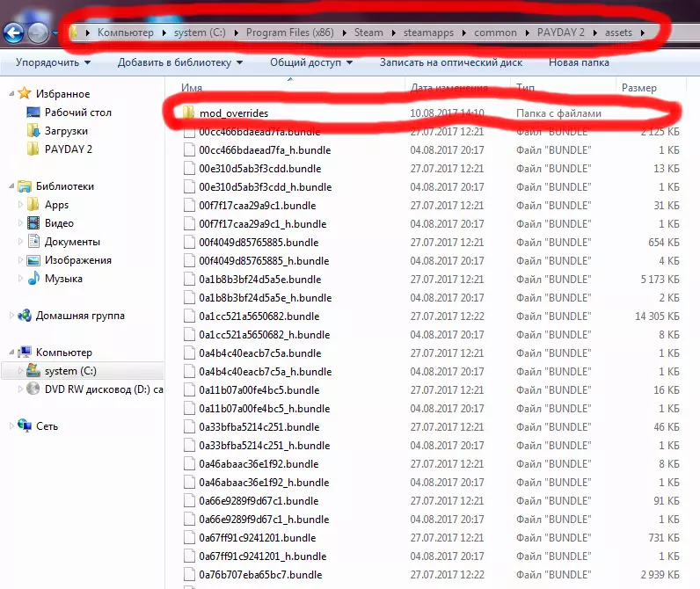Screen dimensions: 700x589
Task: Open the arrow after system (C:) breadcrumb
Action: point(237,33)
